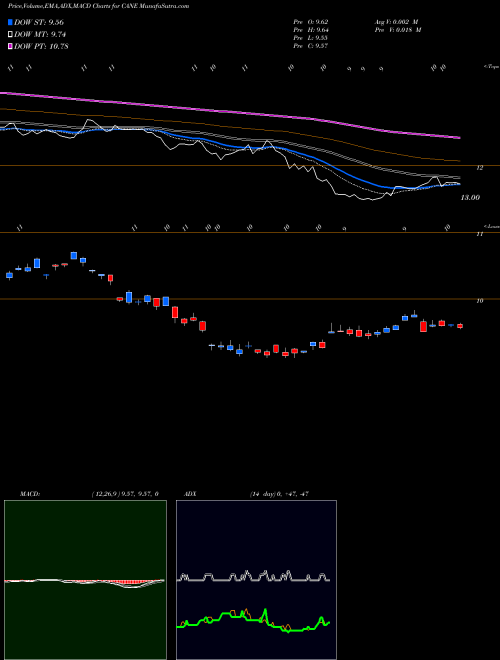
Task: Click the '13.00' price label
Action: point(470,197)
